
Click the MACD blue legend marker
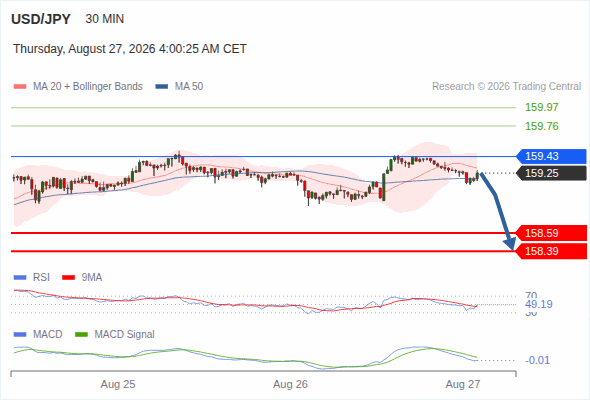(x=20, y=335)
